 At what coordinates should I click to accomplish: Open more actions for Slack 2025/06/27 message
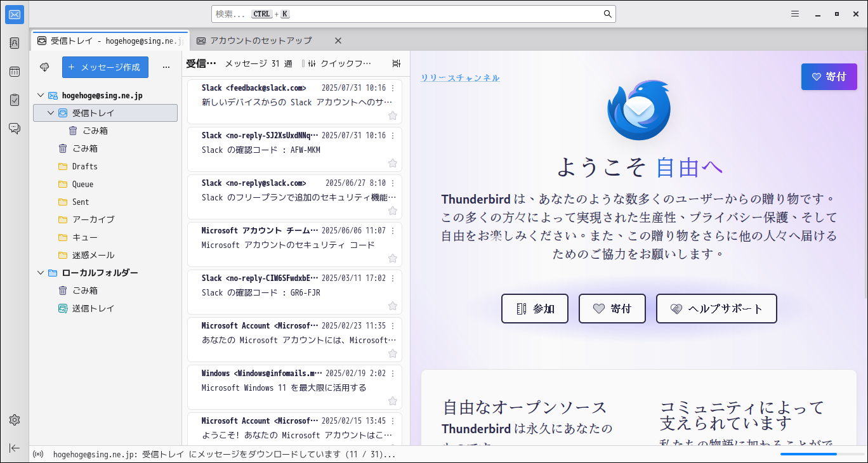[x=393, y=183]
